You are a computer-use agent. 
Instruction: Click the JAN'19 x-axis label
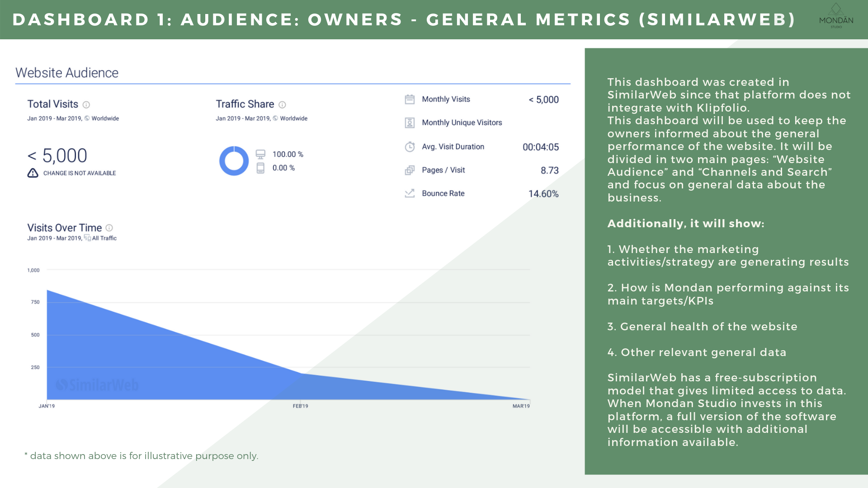coord(47,406)
